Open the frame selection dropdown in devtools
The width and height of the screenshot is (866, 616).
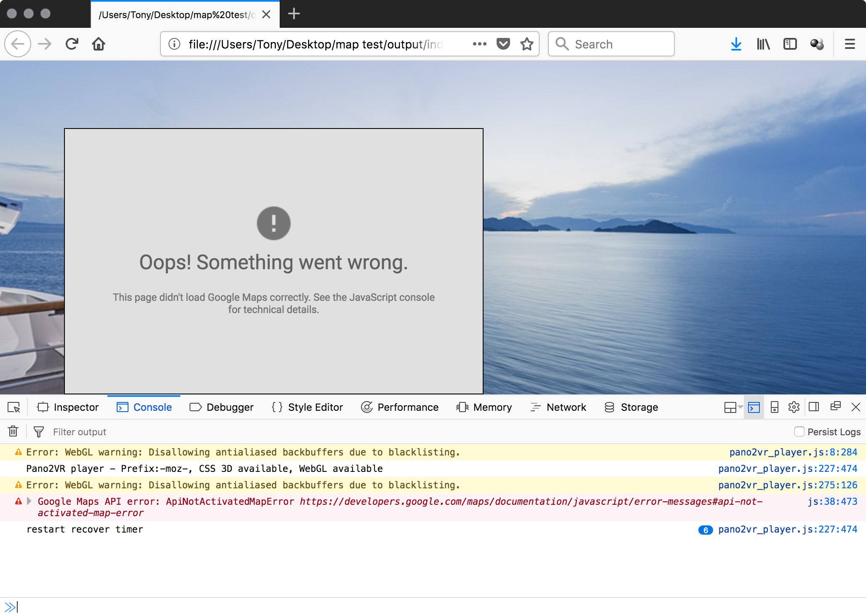tap(733, 407)
